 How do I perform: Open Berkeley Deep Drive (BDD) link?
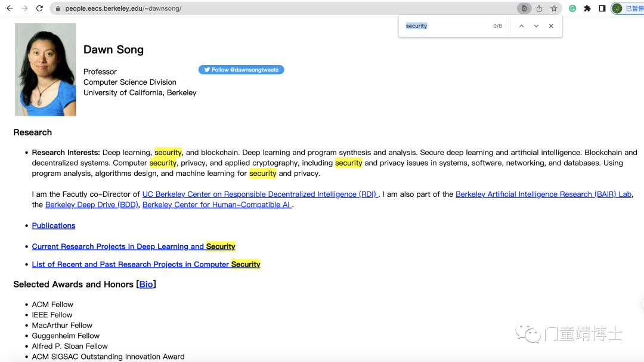[92, 205]
